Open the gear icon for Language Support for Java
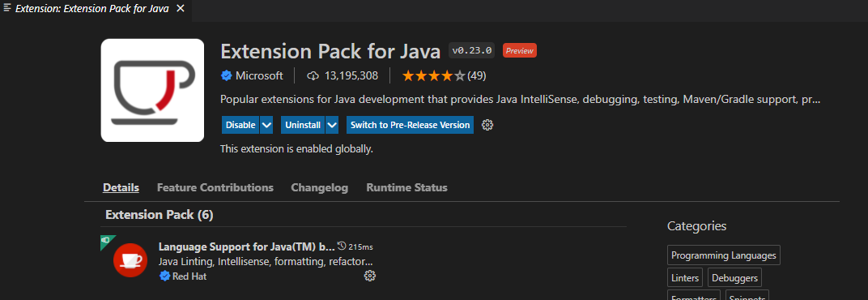Image resolution: width=868 pixels, height=300 pixels. click(370, 276)
